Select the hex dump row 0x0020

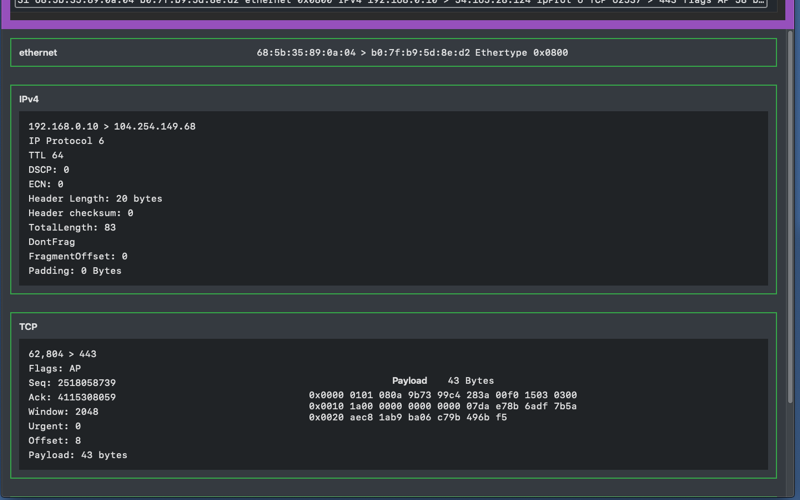tap(408, 417)
